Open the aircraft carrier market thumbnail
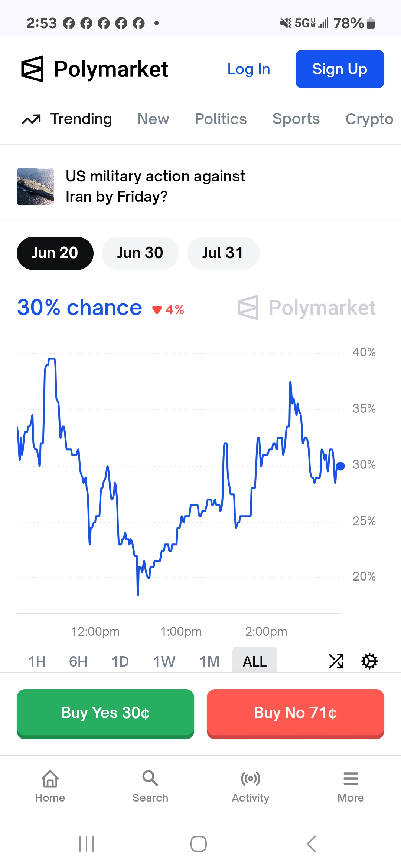 (x=35, y=187)
